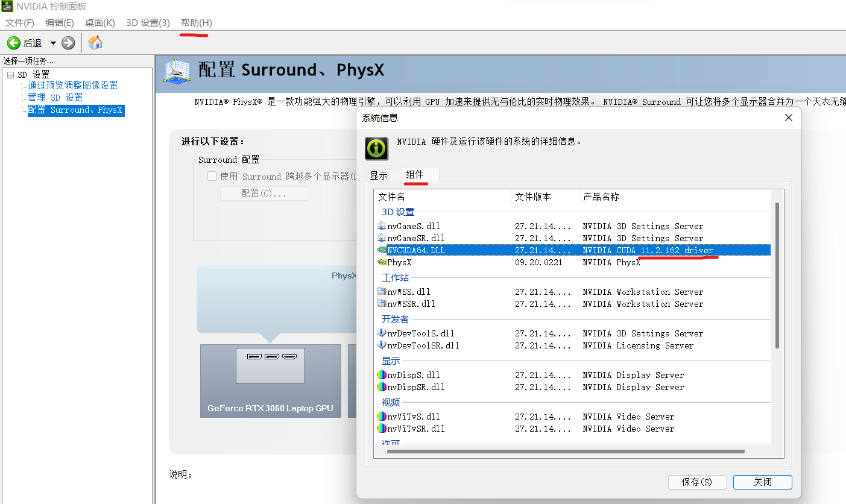Click the 产品名称 column header

(675, 197)
